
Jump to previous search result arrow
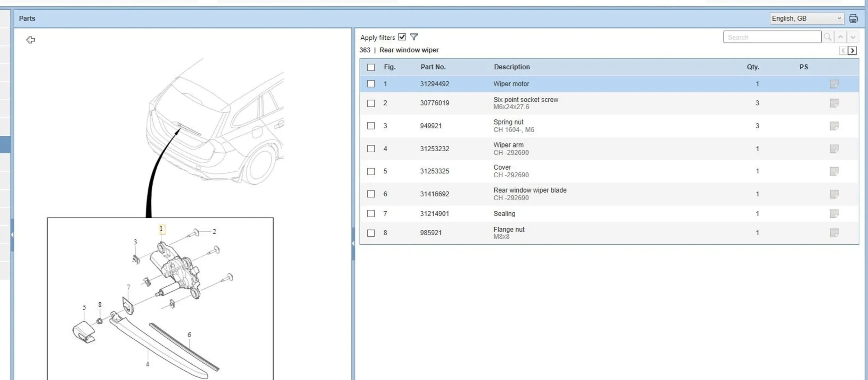(x=840, y=37)
